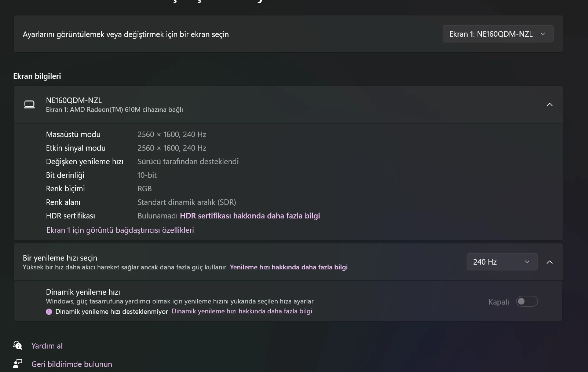Open the HDR sertifikası hakkında daha fazla bilgi link

click(x=250, y=216)
